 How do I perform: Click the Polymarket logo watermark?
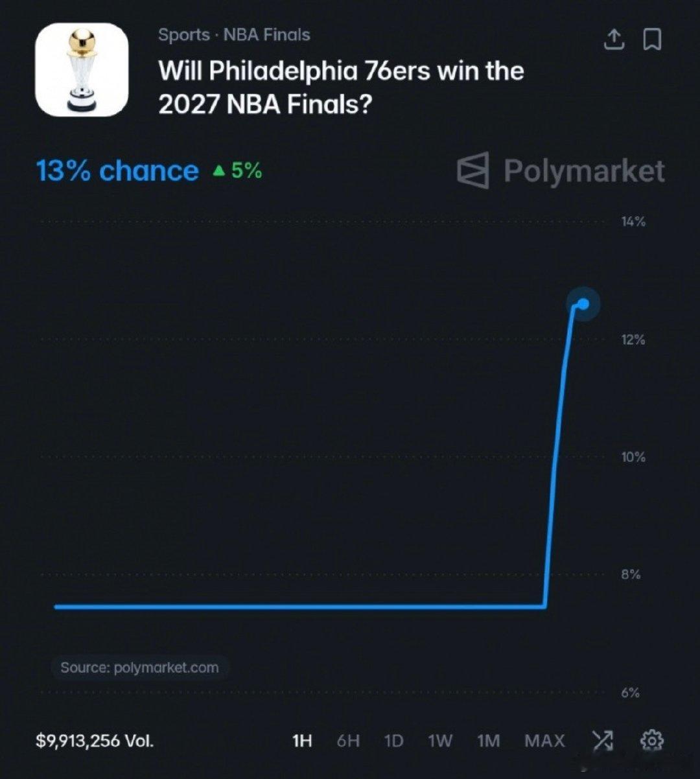click(x=561, y=170)
